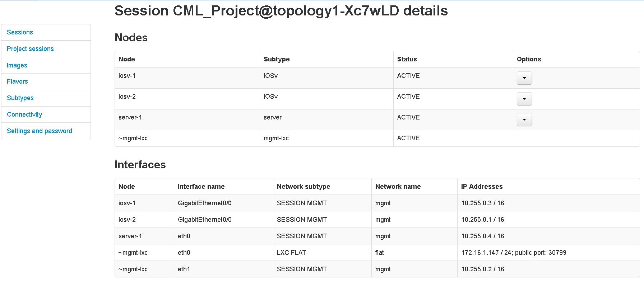Image resolution: width=644 pixels, height=281 pixels.
Task: Open the Flavors page
Action: [17, 81]
